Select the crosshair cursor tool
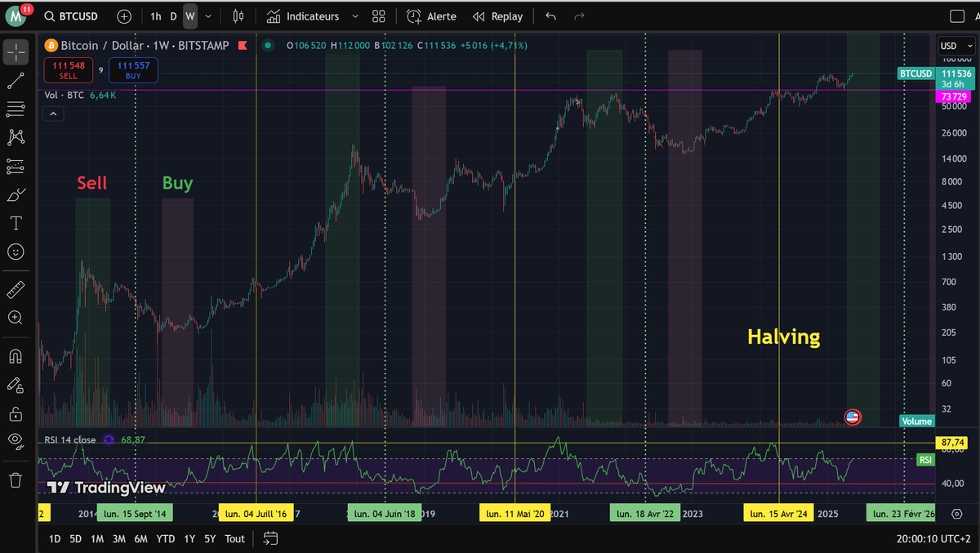The width and height of the screenshot is (980, 553). pyautogui.click(x=16, y=53)
